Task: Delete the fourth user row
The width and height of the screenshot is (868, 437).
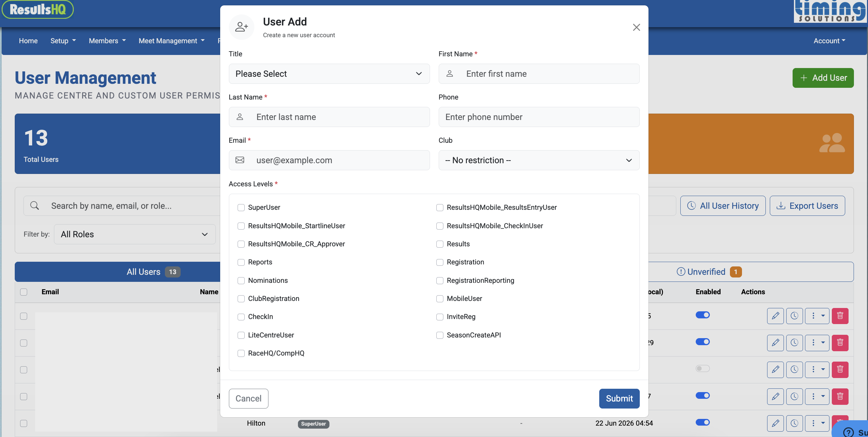Action: click(840, 396)
